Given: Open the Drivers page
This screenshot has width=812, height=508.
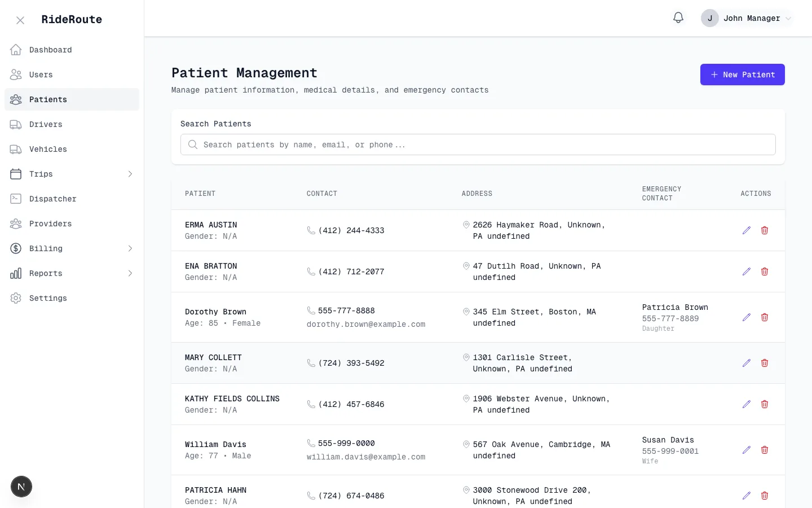Looking at the screenshot, I should [x=72, y=124].
